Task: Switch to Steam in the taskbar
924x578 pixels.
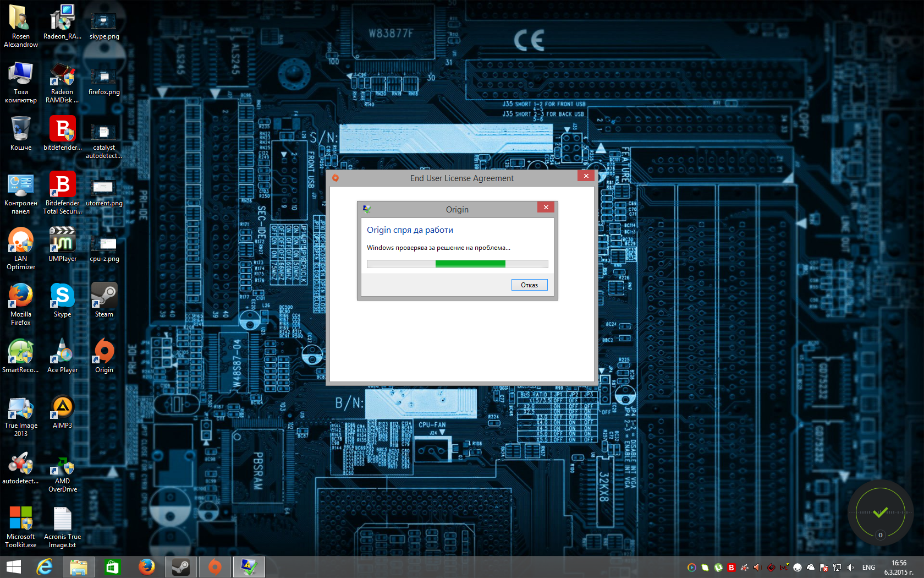Action: (180, 567)
